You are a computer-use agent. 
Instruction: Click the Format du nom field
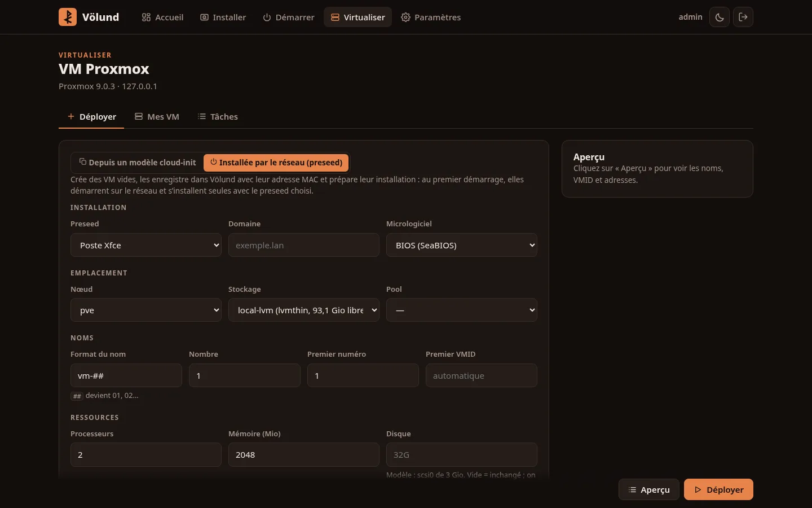tap(126, 376)
